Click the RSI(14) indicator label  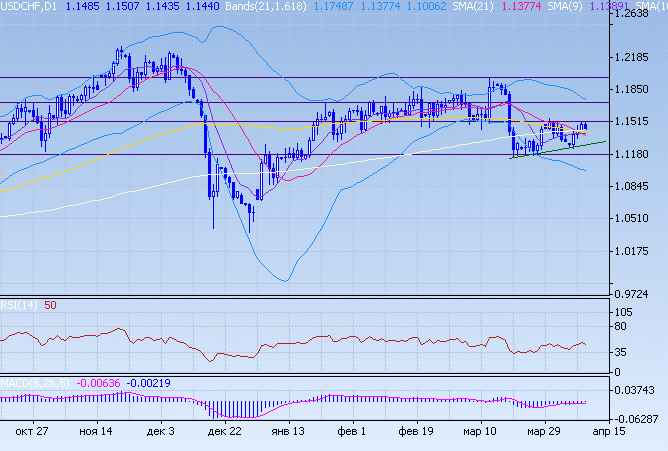(x=19, y=305)
